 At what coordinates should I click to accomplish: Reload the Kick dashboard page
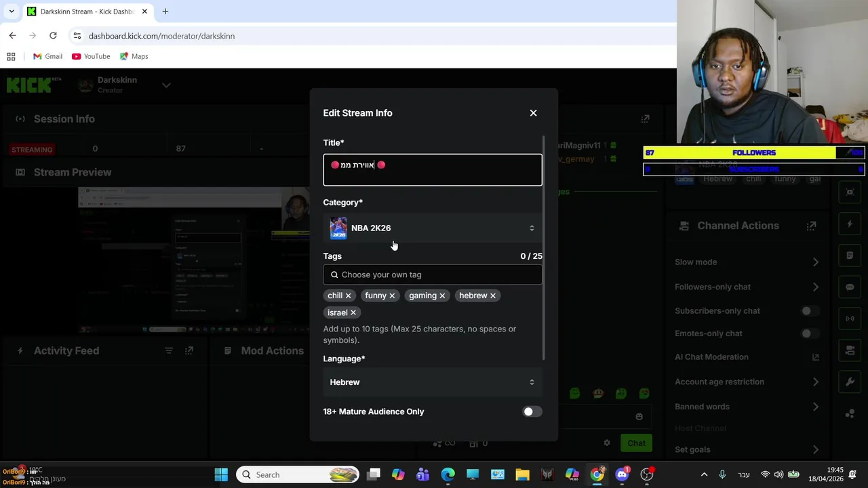pos(53,35)
